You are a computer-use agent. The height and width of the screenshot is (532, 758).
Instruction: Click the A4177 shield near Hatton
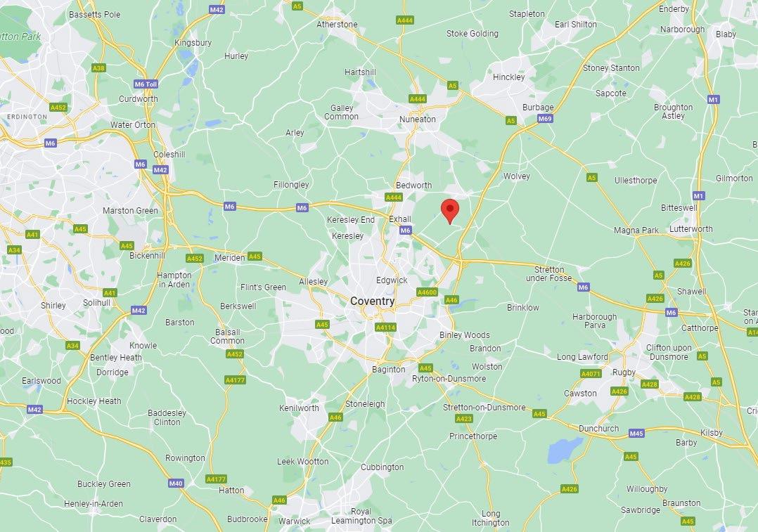(x=216, y=479)
